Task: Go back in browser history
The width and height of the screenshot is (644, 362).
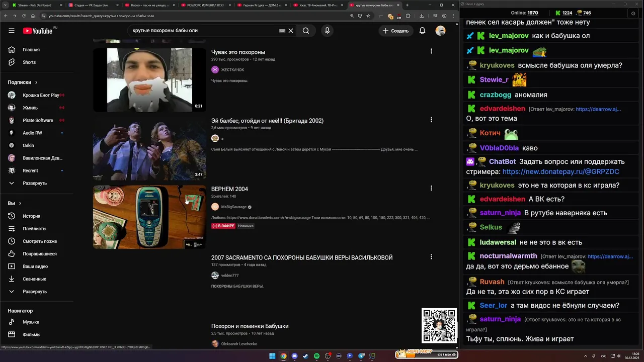Action: click(6, 16)
